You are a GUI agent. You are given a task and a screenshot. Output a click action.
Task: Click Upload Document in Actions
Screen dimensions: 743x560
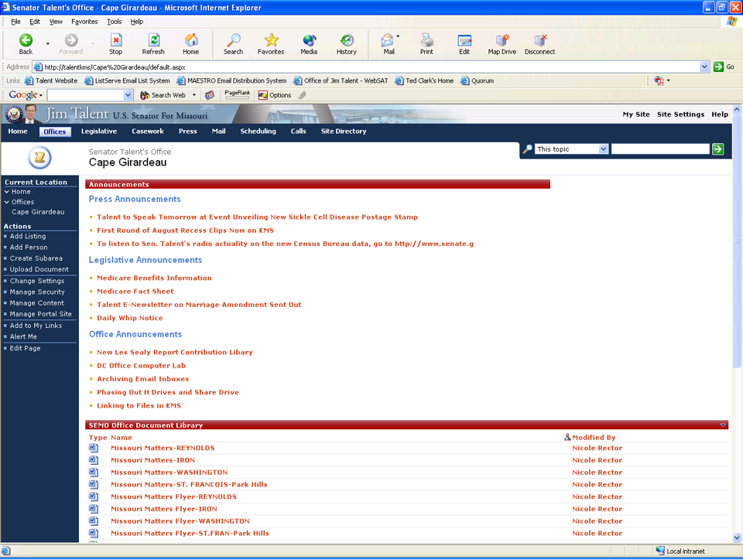(x=39, y=269)
